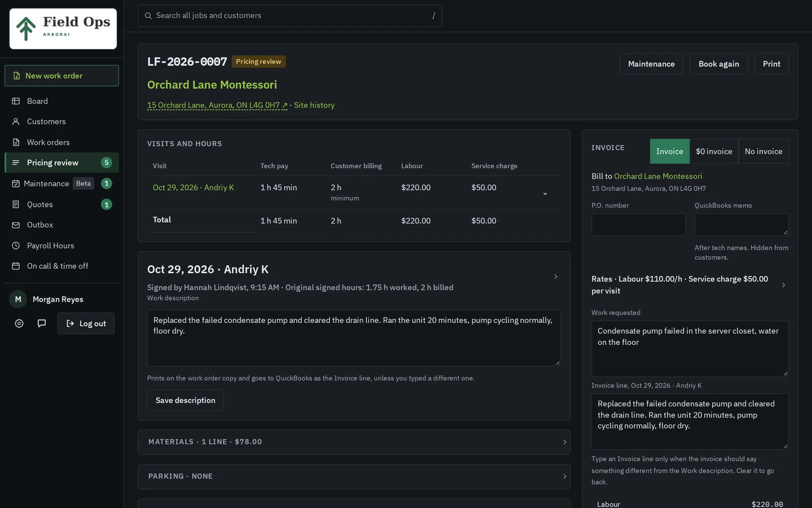Image resolution: width=812 pixels, height=508 pixels.
Task: Open the 15 Orchard Lane address link
Action: click(217, 105)
